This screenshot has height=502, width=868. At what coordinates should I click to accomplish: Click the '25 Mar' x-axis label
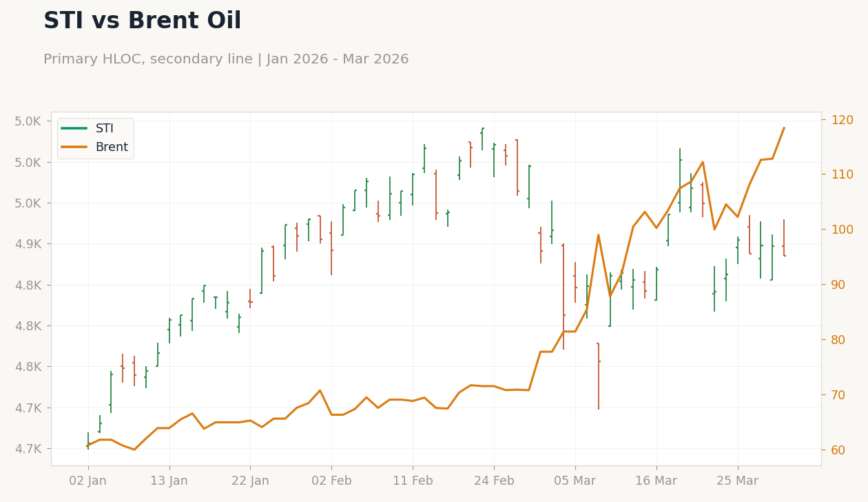point(738,481)
